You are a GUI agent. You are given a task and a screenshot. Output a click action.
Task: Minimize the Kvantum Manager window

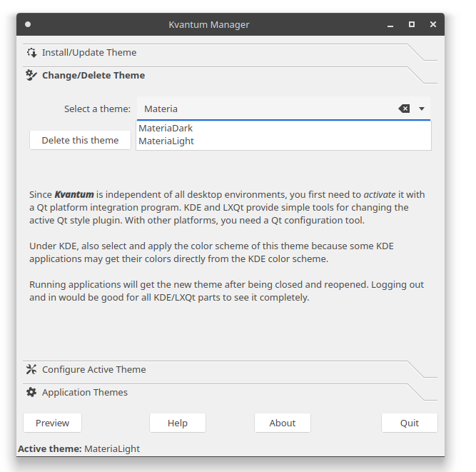390,24
